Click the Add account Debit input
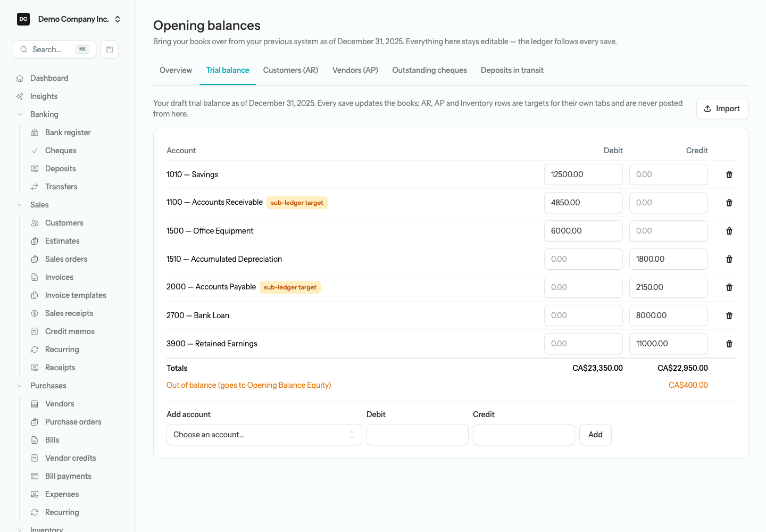This screenshot has height=532, width=766. click(x=418, y=435)
